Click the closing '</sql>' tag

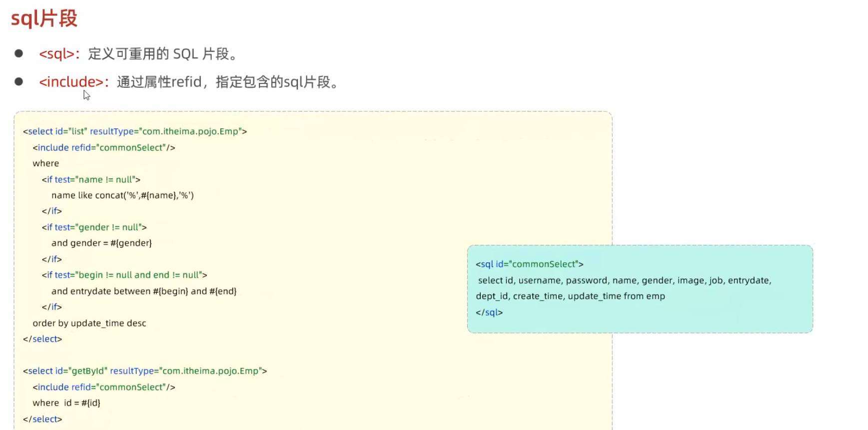click(489, 312)
